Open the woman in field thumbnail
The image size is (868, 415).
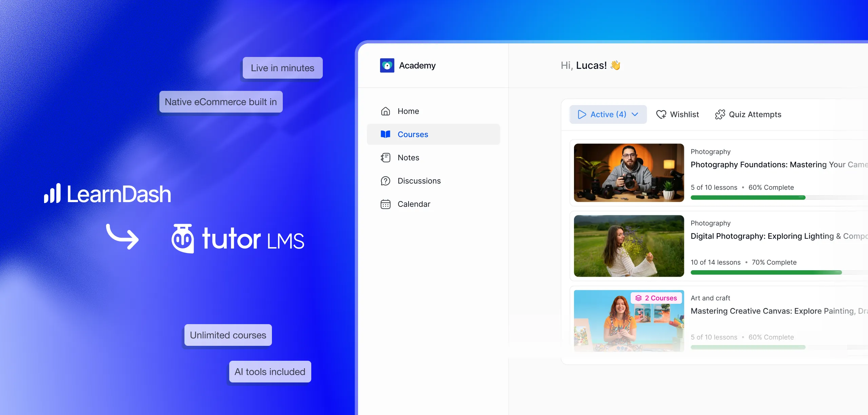click(629, 246)
